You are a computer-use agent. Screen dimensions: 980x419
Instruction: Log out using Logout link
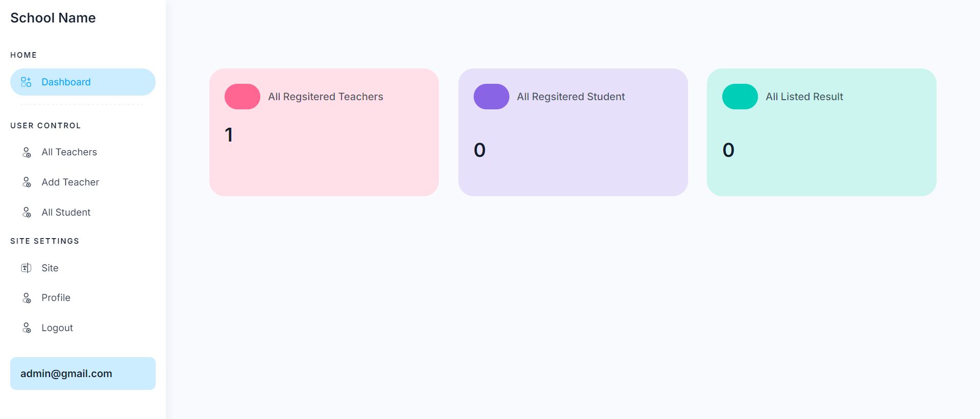[57, 328]
